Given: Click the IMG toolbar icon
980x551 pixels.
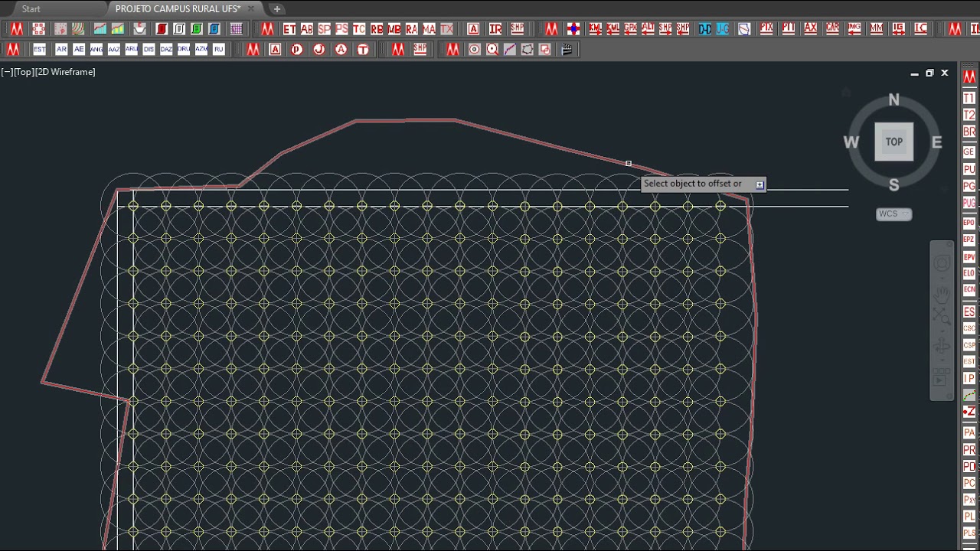Looking at the screenshot, I should tap(854, 29).
